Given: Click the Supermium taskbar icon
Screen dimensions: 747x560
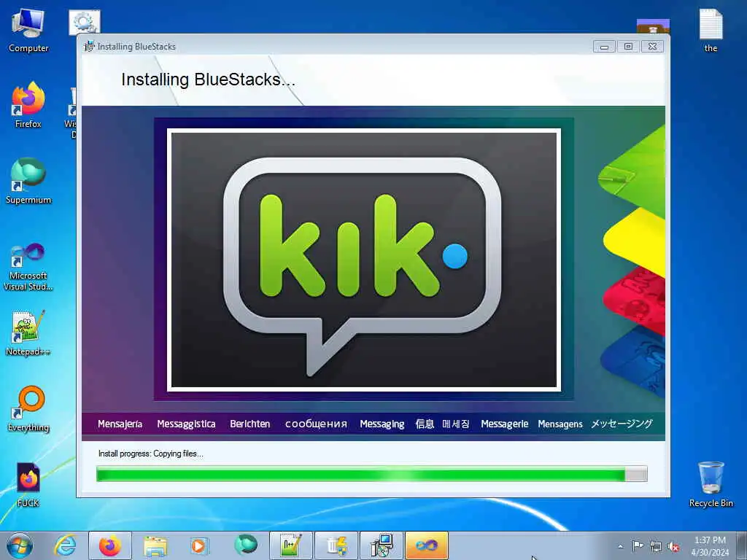Looking at the screenshot, I should pyautogui.click(x=245, y=545).
